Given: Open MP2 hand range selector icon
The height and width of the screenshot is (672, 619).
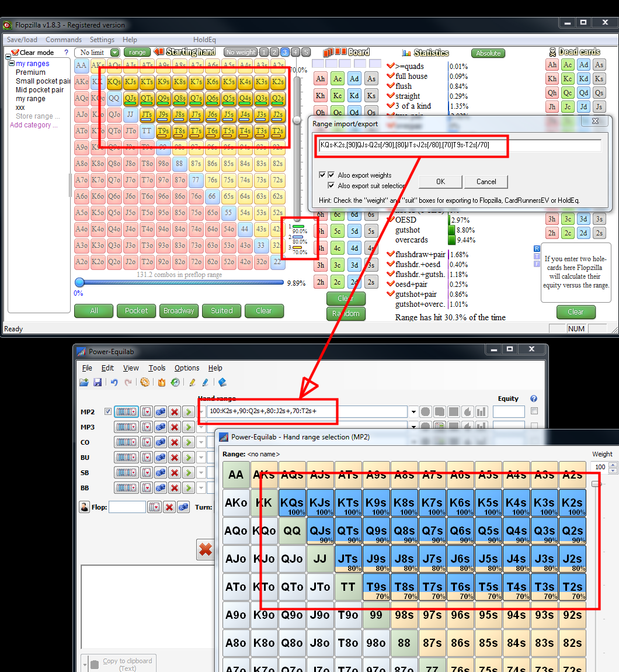Looking at the screenshot, I should [126, 412].
